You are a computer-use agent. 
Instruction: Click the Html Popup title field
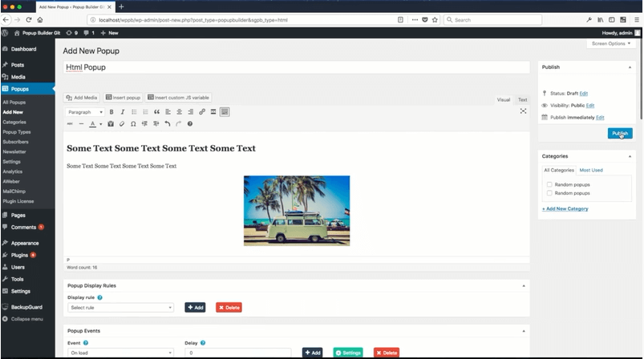click(296, 67)
